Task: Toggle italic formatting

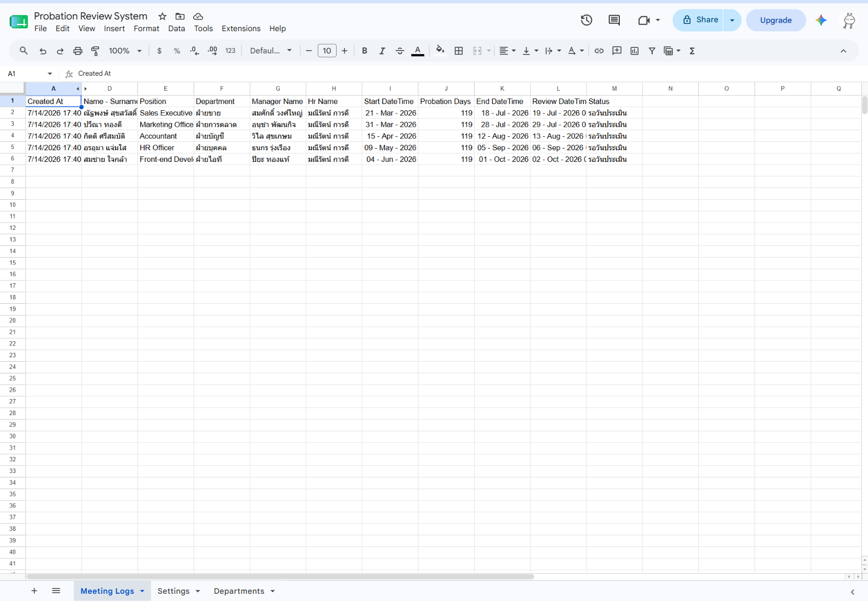Action: (382, 51)
